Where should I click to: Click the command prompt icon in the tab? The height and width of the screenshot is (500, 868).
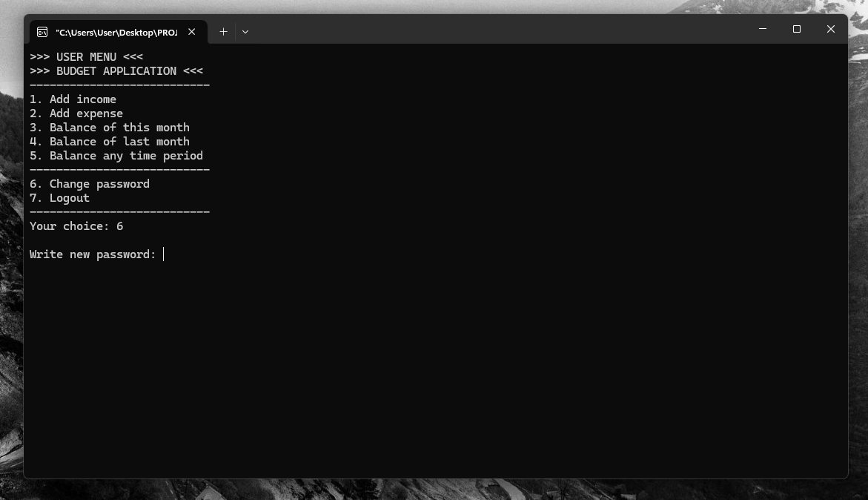click(42, 32)
